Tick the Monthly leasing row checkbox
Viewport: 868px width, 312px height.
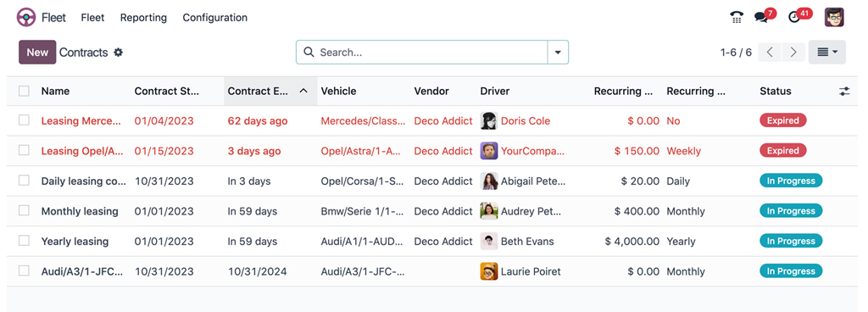tap(24, 211)
